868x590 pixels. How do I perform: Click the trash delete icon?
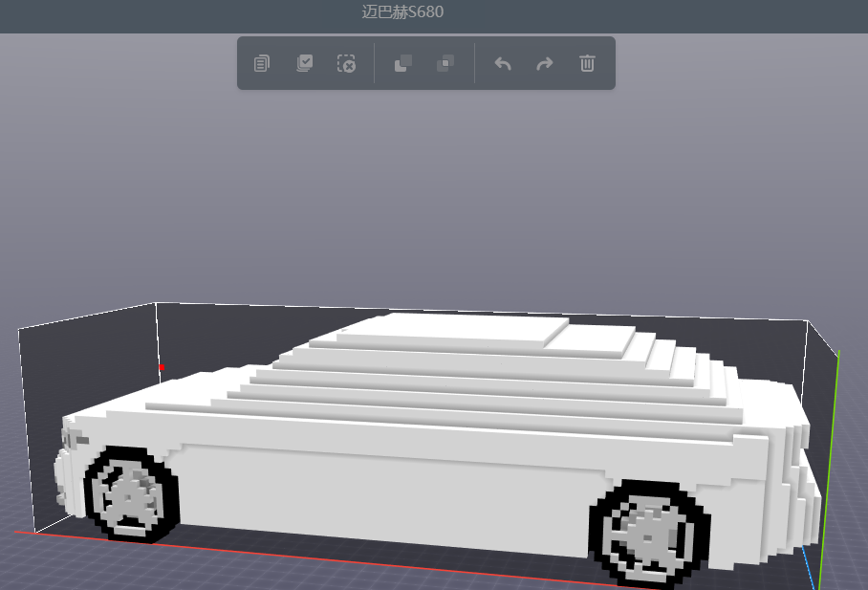[x=587, y=63]
